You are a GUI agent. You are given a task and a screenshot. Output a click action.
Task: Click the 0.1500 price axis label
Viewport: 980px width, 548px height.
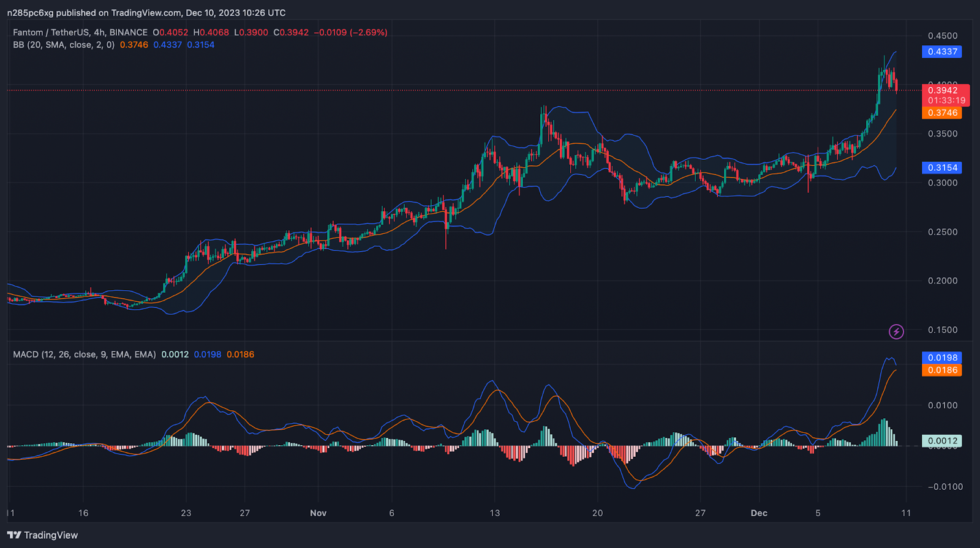point(942,329)
